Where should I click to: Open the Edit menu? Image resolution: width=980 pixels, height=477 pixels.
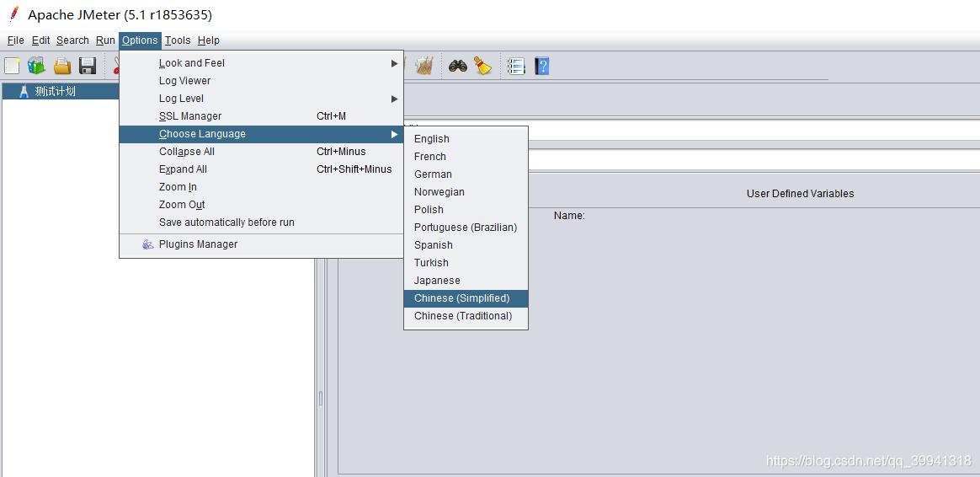point(40,40)
